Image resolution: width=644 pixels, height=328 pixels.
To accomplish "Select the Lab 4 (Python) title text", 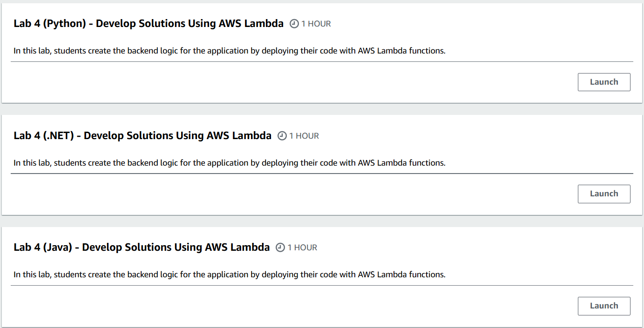I will tap(149, 24).
